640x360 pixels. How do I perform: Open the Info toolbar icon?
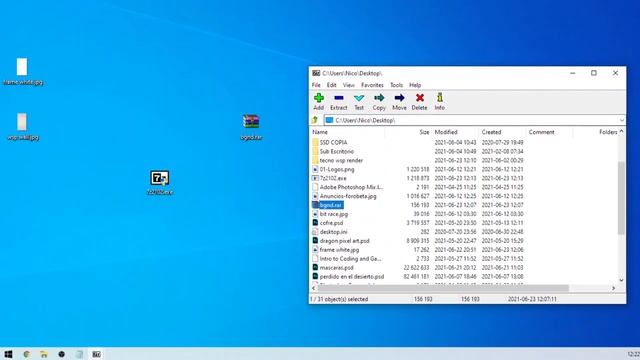click(x=440, y=102)
